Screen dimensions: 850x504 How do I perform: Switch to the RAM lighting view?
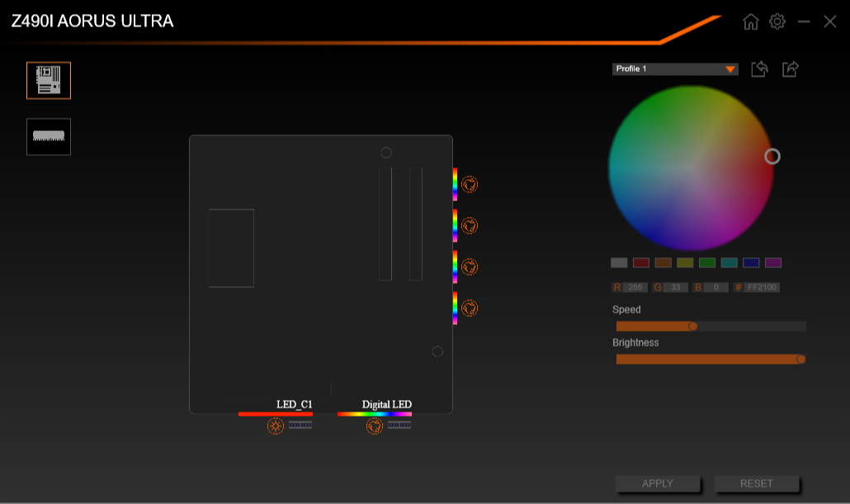coord(48,136)
